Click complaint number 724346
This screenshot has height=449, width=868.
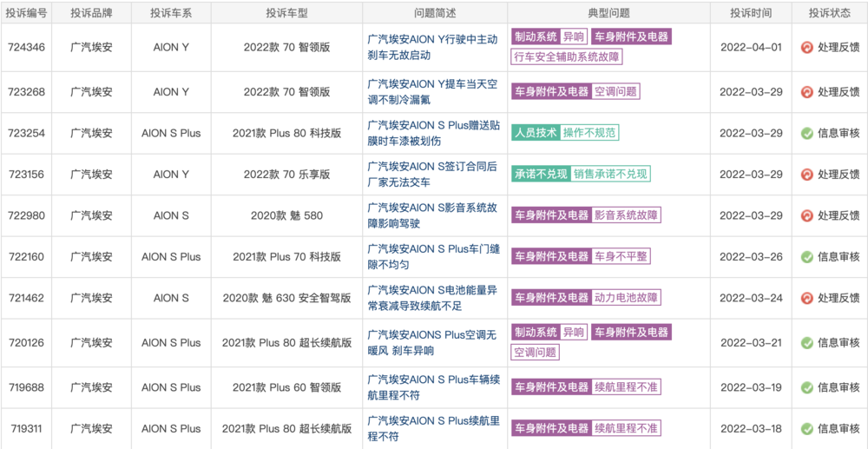coord(26,48)
